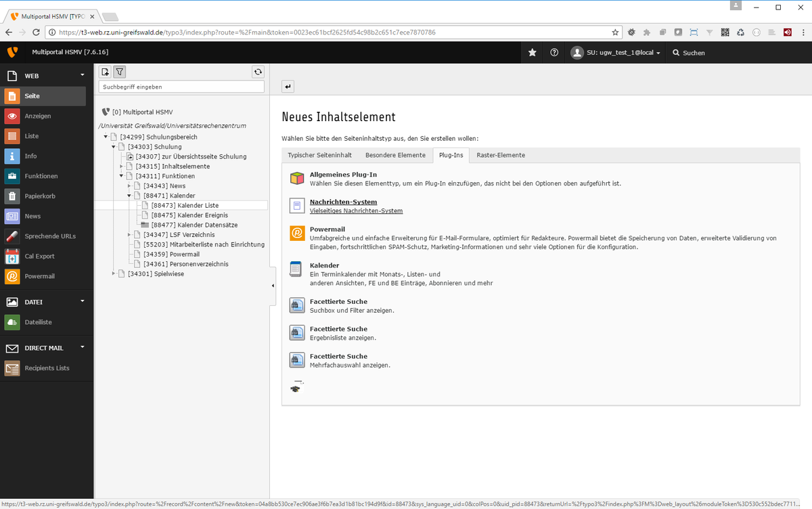This screenshot has height=509, width=812.
Task: Switch to Raster-Elemente tab
Action: point(500,155)
